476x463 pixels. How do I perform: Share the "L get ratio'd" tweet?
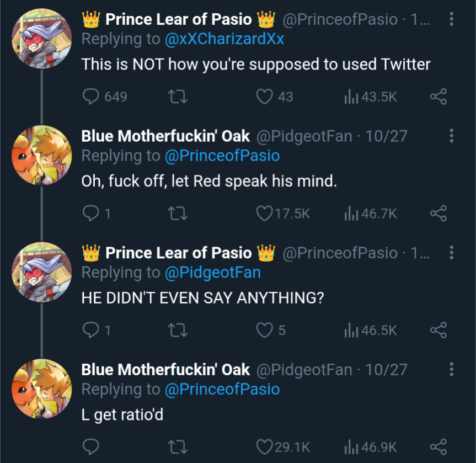click(x=438, y=446)
